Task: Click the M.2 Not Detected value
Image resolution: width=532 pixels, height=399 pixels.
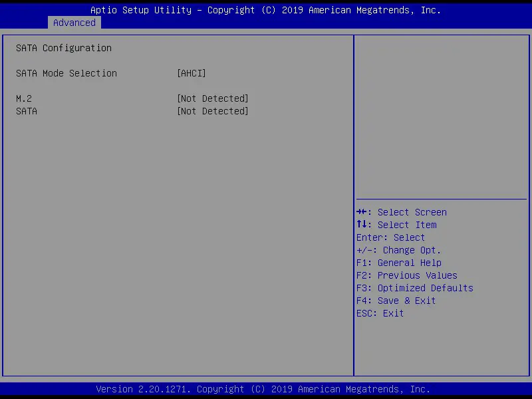Action: point(213,98)
